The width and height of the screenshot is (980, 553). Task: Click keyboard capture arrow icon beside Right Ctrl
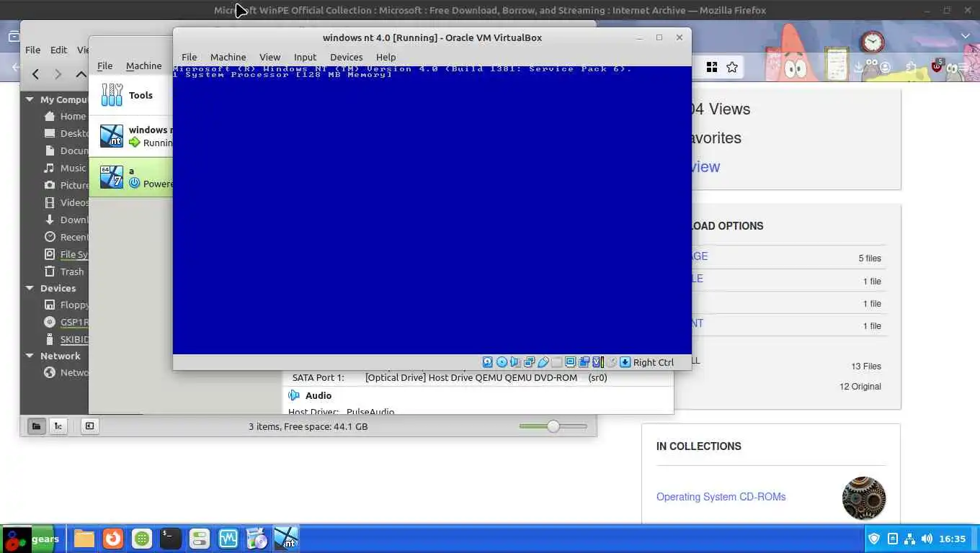coord(625,362)
